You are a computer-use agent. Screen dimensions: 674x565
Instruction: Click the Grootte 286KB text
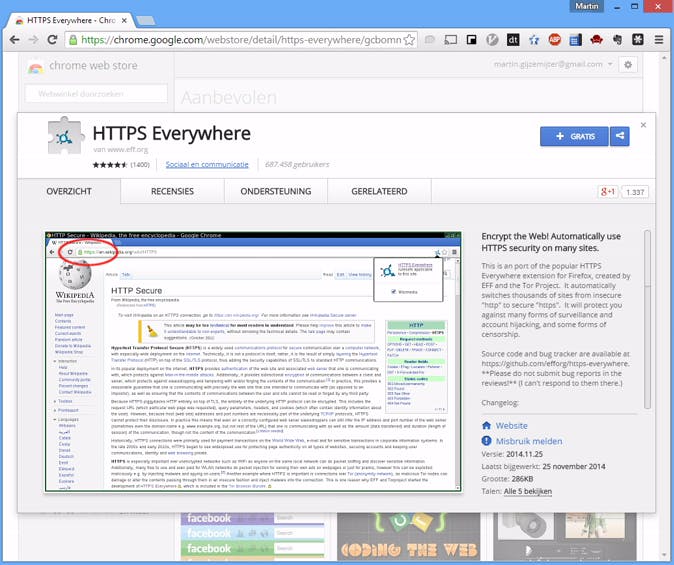pyautogui.click(x=507, y=479)
